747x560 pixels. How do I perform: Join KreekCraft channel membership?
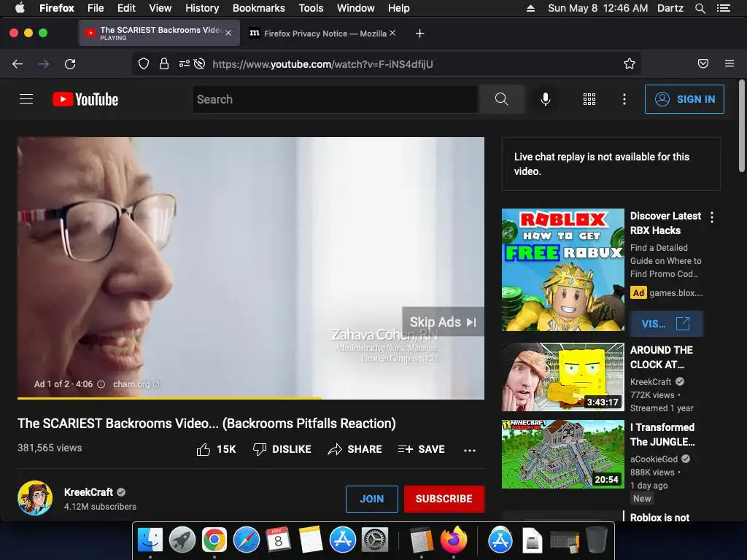pos(371,499)
